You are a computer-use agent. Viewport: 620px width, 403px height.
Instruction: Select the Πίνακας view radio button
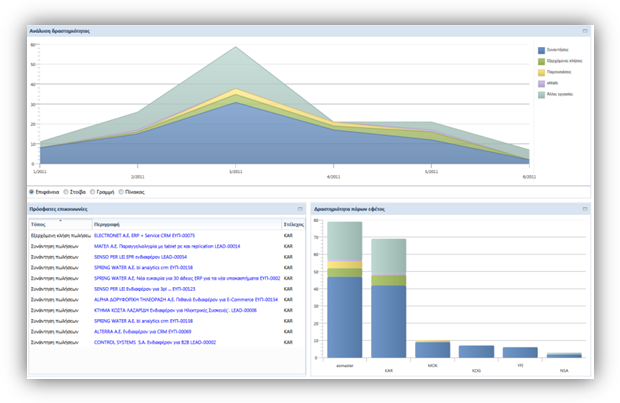click(121, 192)
